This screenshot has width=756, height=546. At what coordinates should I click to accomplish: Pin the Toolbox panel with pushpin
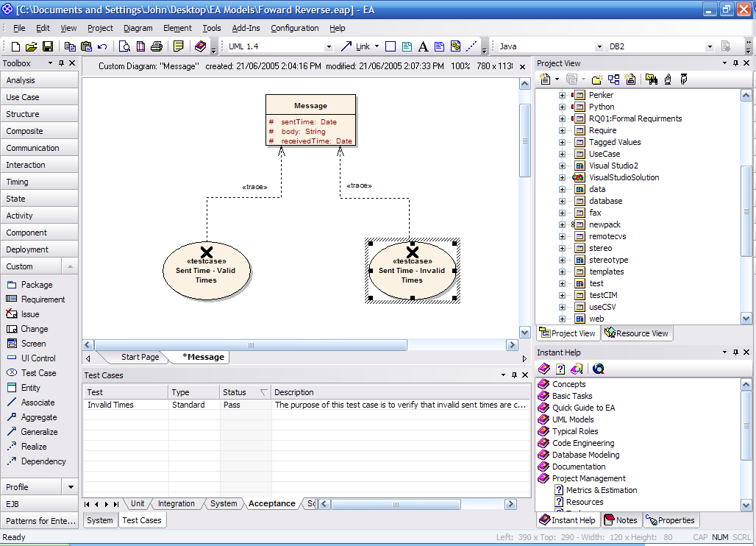click(x=61, y=63)
